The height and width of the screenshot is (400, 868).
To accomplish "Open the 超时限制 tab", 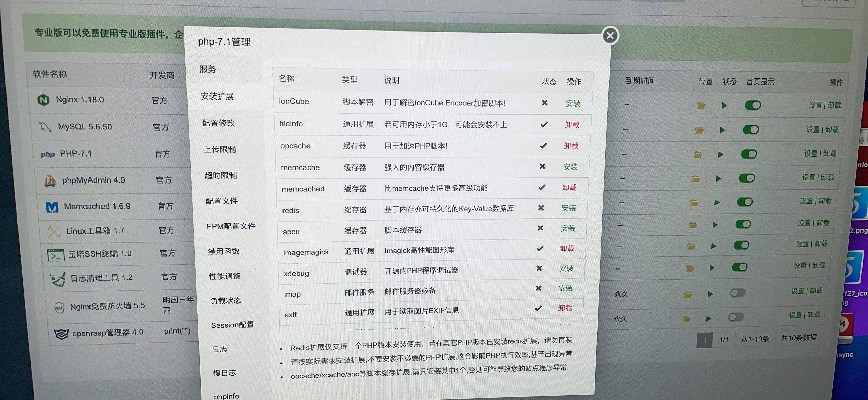I will (x=221, y=175).
